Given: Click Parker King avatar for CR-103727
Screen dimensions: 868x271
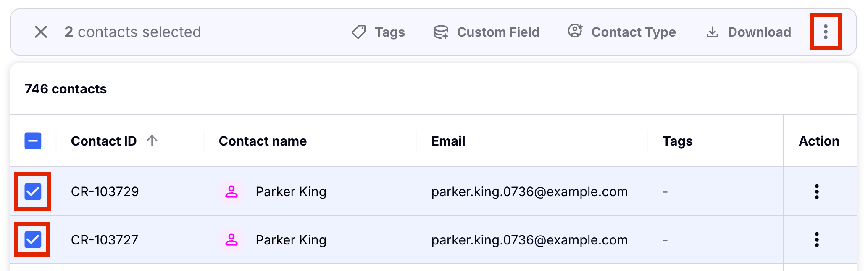Looking at the screenshot, I should pyautogui.click(x=231, y=240).
